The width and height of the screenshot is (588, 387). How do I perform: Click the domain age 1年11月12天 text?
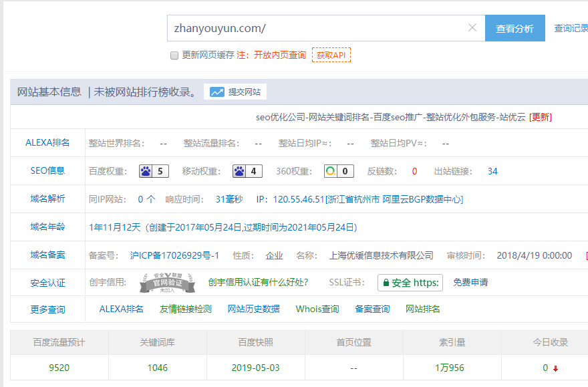pyautogui.click(x=115, y=227)
